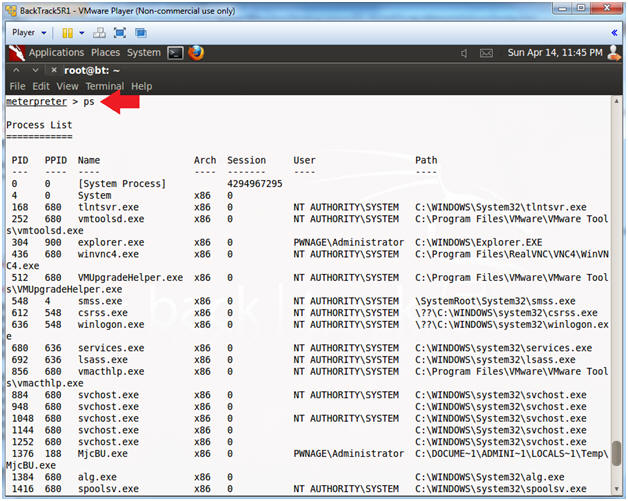Screen dimensions: 628x501
Task: Click the VMware Unity mode icon
Action: (x=141, y=33)
